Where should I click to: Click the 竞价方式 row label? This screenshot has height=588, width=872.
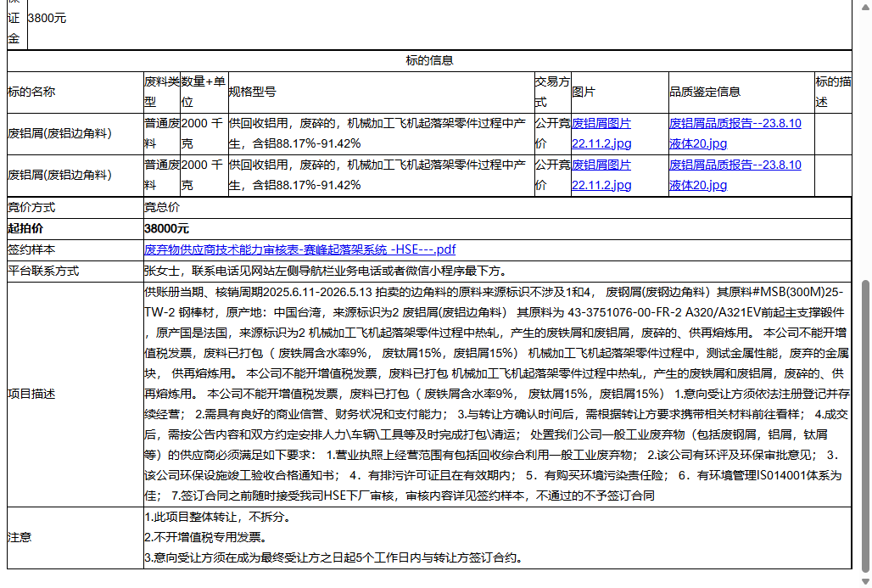click(x=31, y=208)
